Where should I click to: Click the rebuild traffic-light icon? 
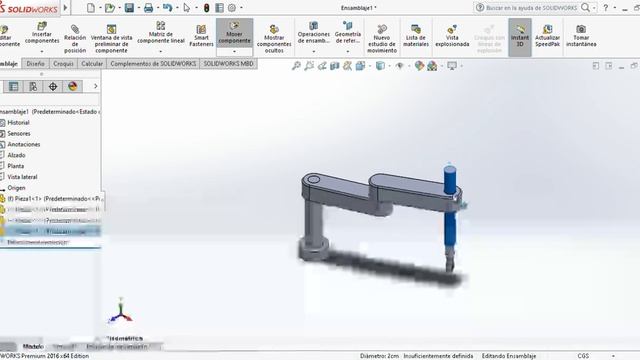(207, 8)
